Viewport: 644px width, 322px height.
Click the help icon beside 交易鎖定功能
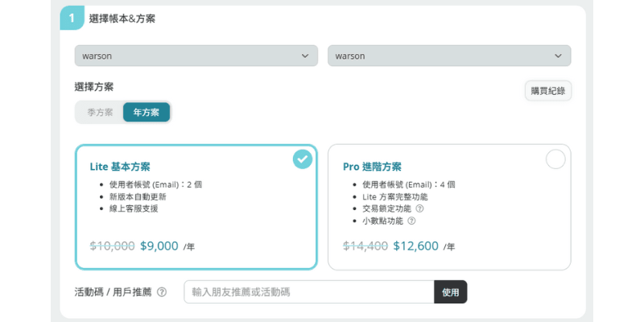419,208
